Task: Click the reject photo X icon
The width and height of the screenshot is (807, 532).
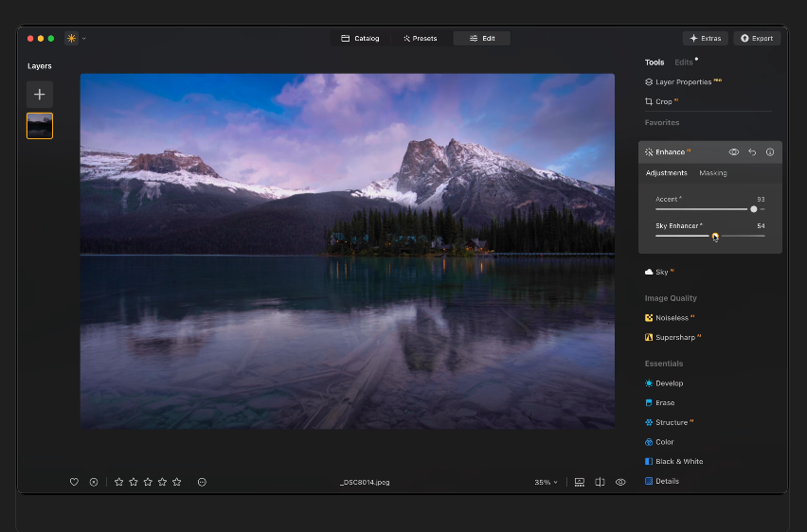Action: pyautogui.click(x=94, y=482)
